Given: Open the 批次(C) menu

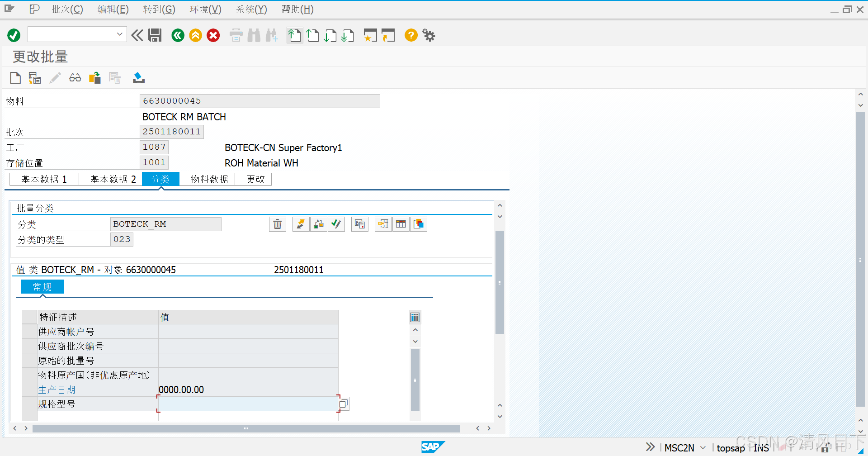Looking at the screenshot, I should (x=67, y=9).
